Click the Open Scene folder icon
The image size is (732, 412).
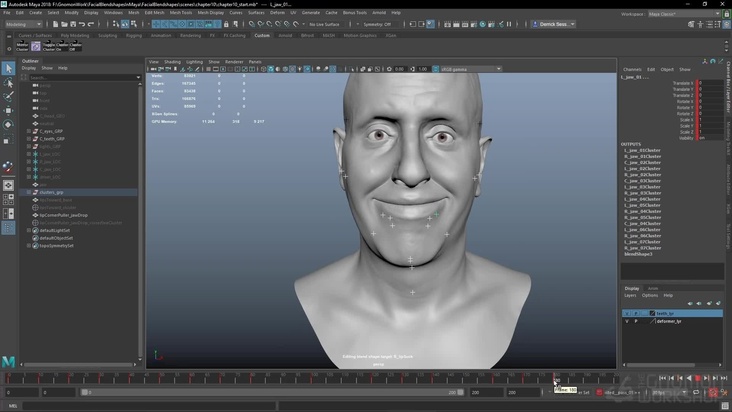[64, 24]
